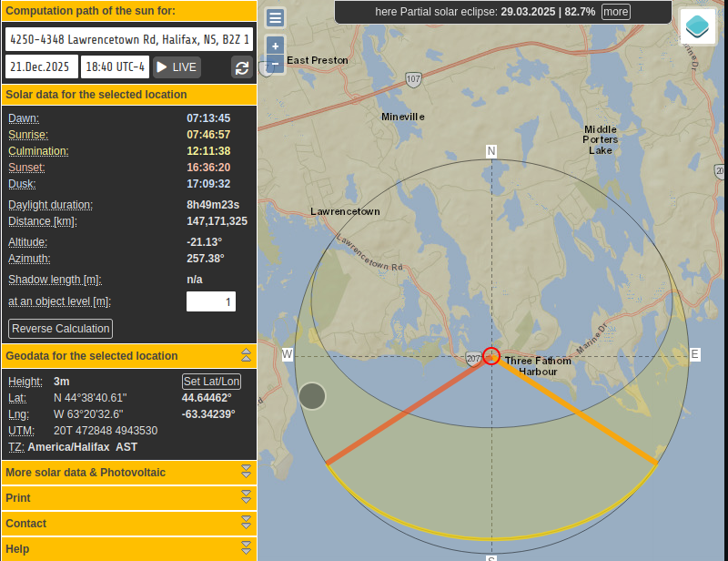Click the North compass label on the map

(491, 151)
